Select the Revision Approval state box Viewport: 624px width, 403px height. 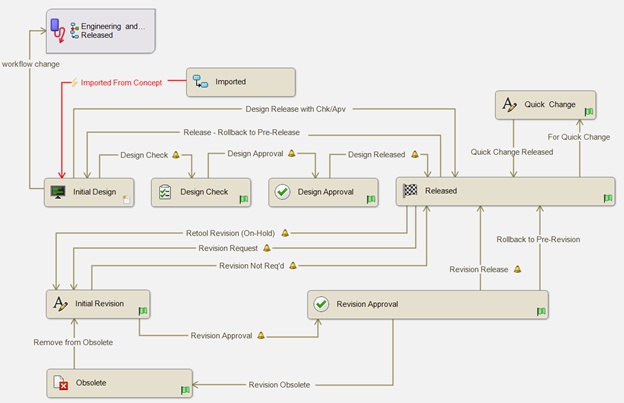(x=428, y=304)
